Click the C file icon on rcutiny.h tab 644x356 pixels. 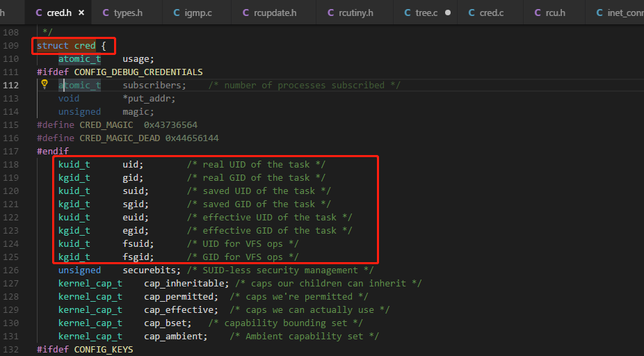(x=330, y=13)
